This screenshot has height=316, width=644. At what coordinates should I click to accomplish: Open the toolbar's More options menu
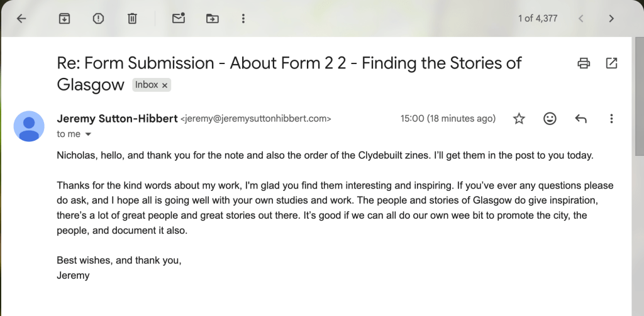point(243,18)
